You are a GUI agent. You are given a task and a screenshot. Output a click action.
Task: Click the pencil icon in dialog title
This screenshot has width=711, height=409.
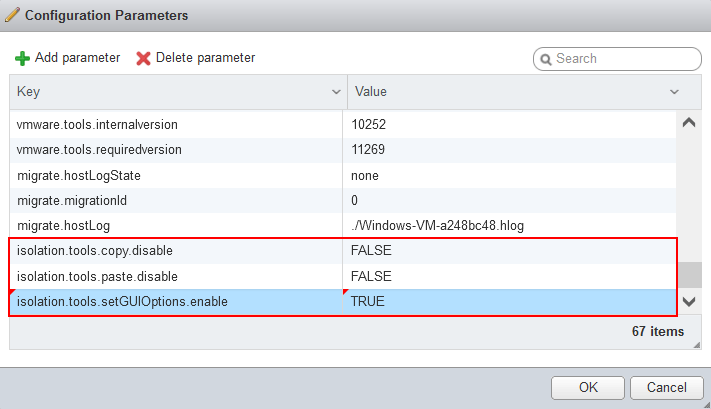12,15
